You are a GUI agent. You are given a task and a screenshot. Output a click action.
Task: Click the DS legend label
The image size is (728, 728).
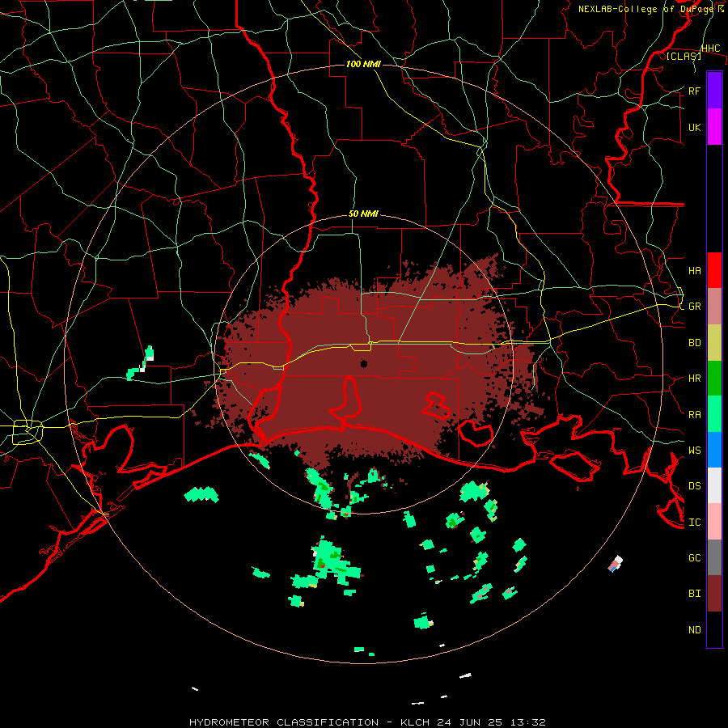pos(695,486)
